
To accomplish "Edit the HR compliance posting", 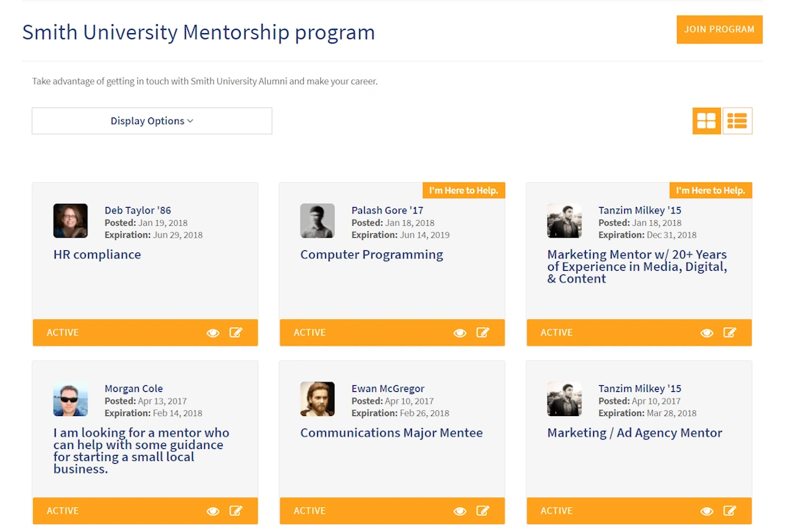I will (236, 332).
